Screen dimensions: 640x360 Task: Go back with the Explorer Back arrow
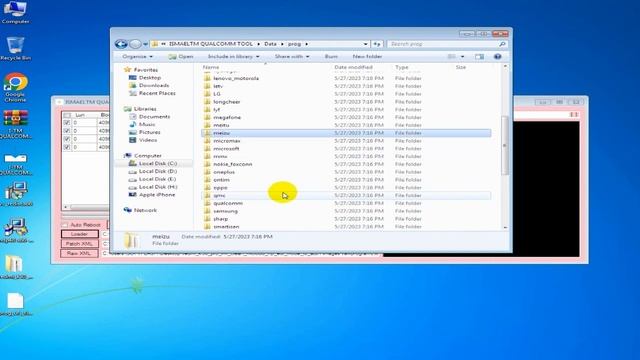(121, 44)
